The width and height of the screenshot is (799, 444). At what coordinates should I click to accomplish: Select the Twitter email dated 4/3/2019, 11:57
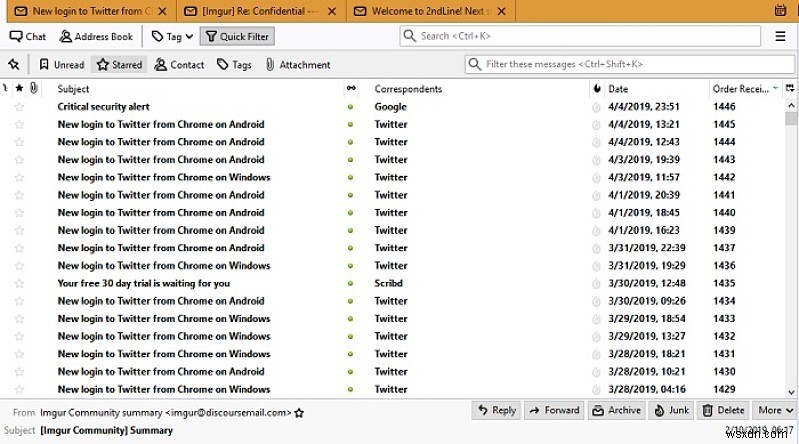[x=392, y=177]
